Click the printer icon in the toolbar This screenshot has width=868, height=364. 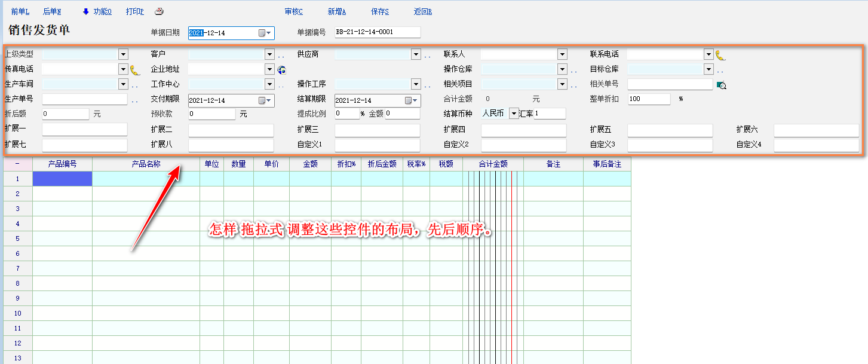pos(159,11)
